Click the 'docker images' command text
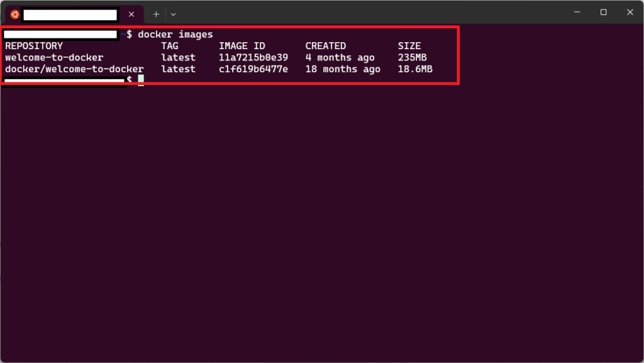Image resolution: width=644 pixels, height=363 pixels. (x=175, y=35)
